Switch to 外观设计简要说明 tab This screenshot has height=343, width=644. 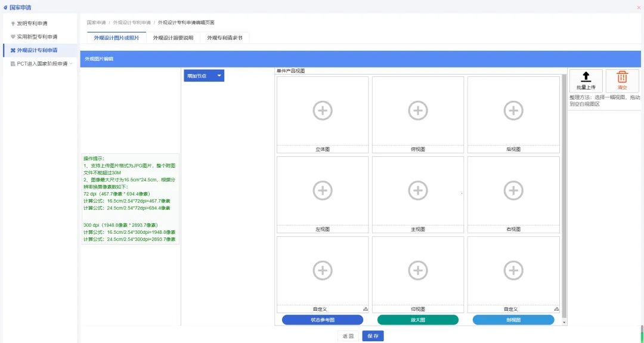(x=173, y=38)
